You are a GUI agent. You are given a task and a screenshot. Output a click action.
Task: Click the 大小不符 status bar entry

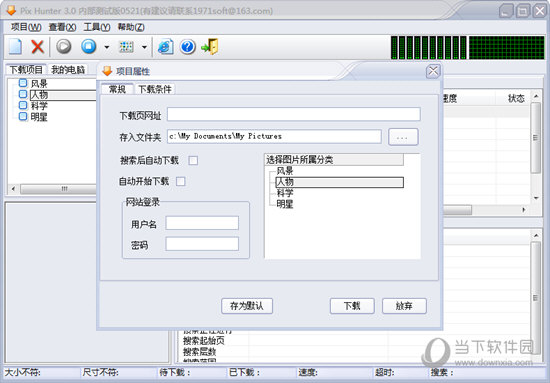click(x=23, y=372)
